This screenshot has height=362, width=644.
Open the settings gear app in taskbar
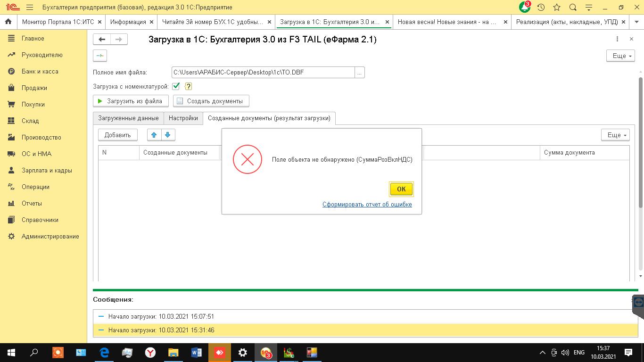tap(243, 353)
